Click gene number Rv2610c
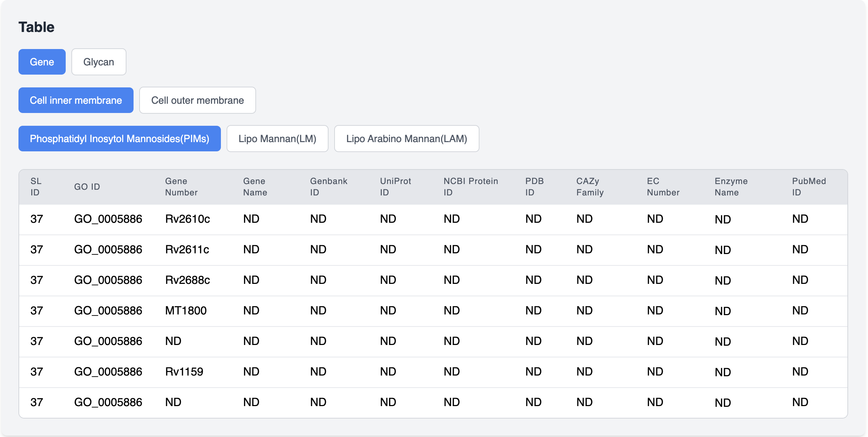This screenshot has height=437, width=868. [188, 219]
